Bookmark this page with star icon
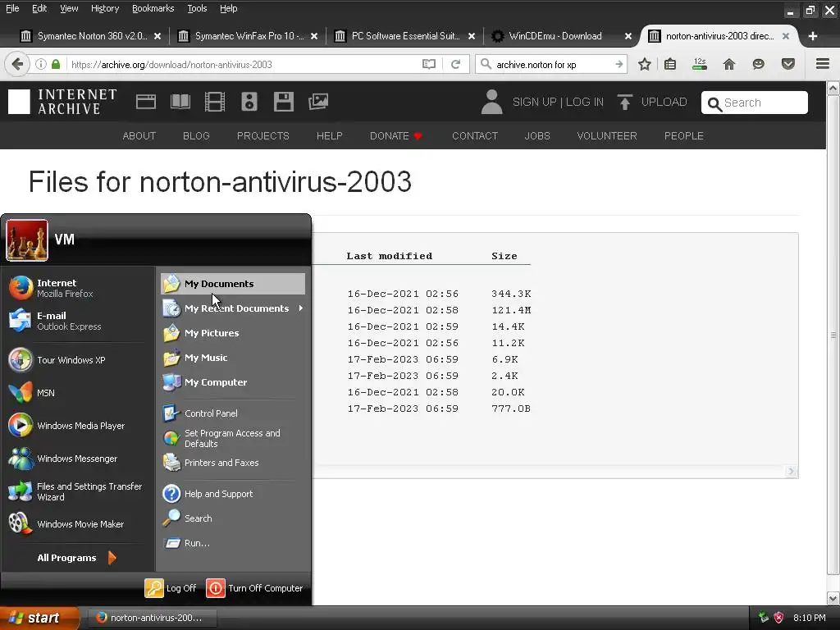Screen dimensions: 840x630 pos(645,64)
